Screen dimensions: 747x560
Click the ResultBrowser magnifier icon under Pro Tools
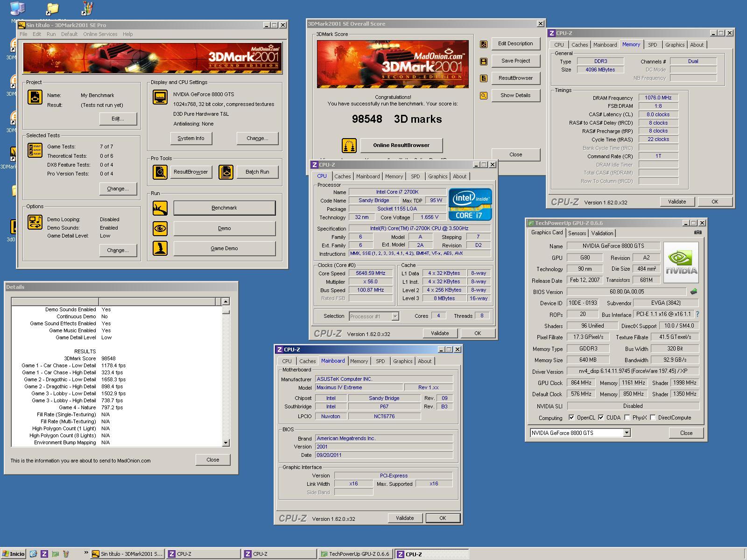click(160, 172)
